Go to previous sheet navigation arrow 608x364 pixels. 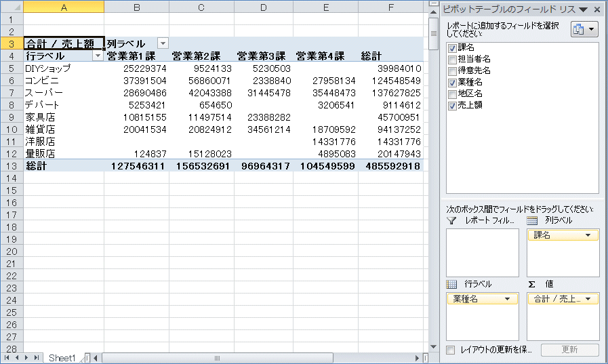click(x=16, y=357)
